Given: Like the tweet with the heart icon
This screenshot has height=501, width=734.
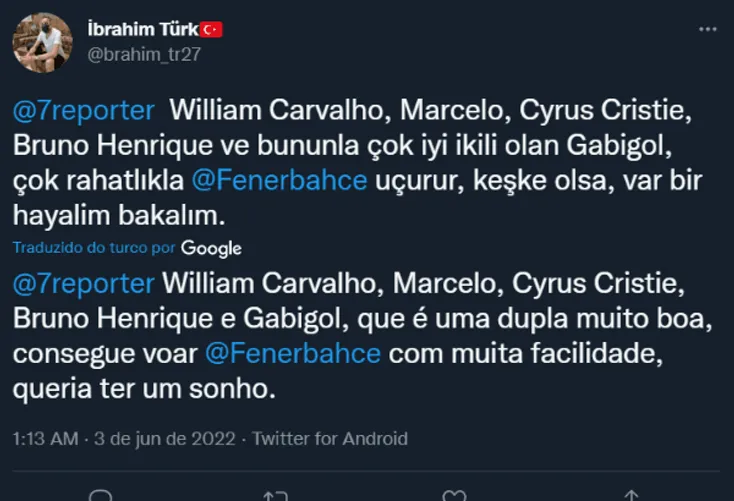Looking at the screenshot, I should pyautogui.click(x=454, y=496).
